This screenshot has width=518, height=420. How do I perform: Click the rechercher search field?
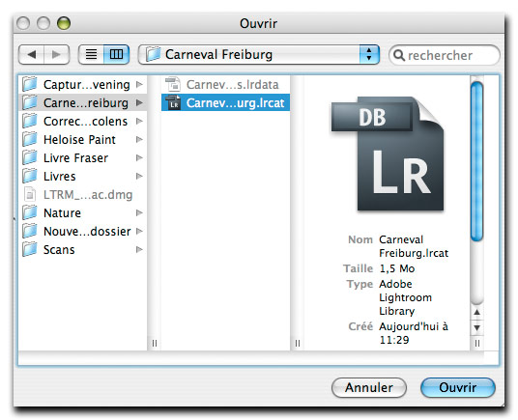pos(445,55)
